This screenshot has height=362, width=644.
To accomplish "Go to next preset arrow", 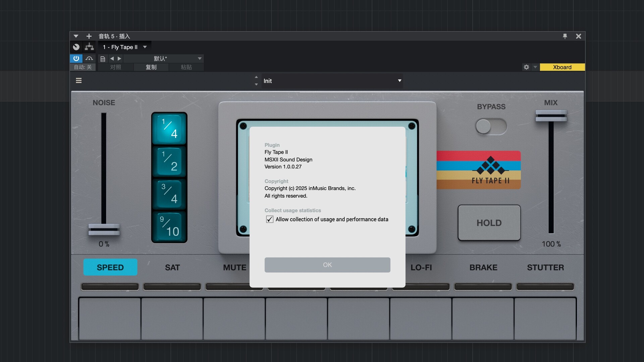I will click(119, 58).
